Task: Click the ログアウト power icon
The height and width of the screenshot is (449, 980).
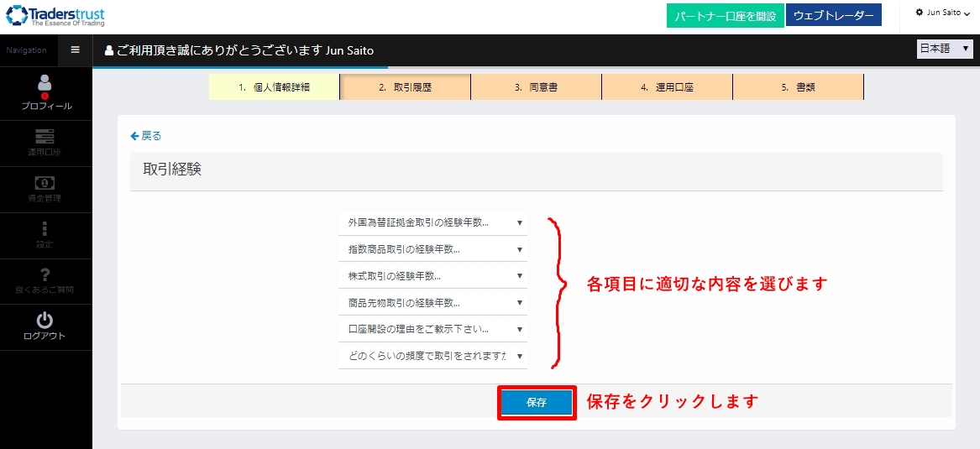Action: coord(45,321)
